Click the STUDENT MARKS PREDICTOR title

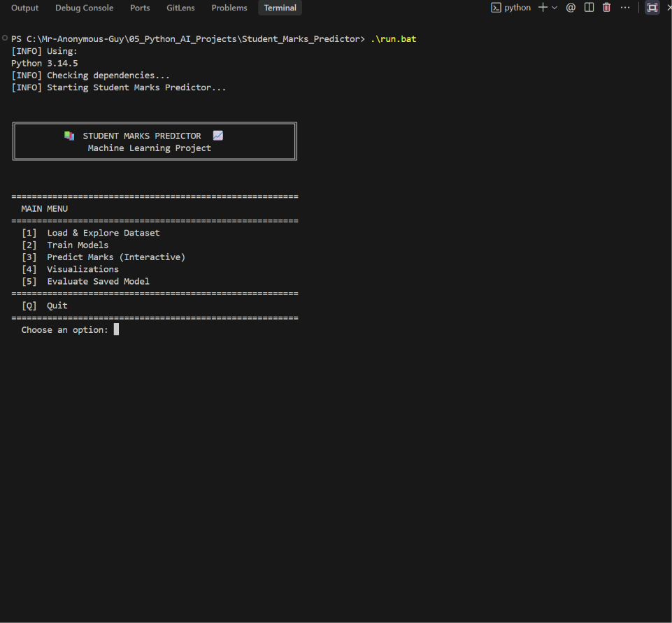coord(142,136)
